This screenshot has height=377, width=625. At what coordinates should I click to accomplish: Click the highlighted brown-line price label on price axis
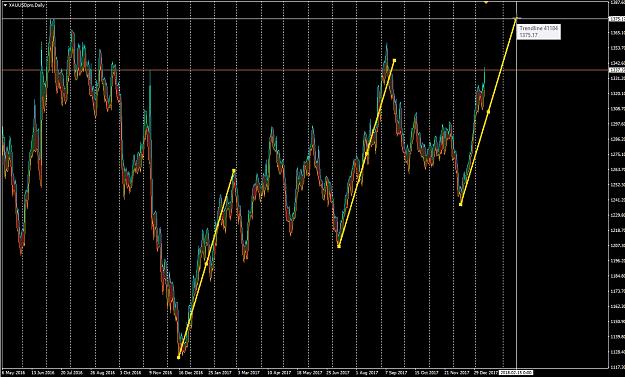pyautogui.click(x=617, y=70)
